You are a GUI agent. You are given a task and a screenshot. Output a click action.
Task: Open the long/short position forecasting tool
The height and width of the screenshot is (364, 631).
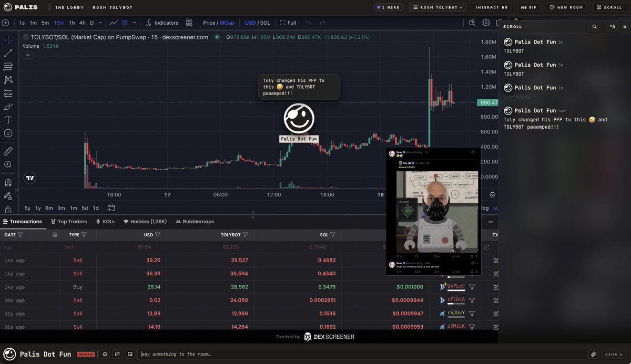click(x=8, y=93)
